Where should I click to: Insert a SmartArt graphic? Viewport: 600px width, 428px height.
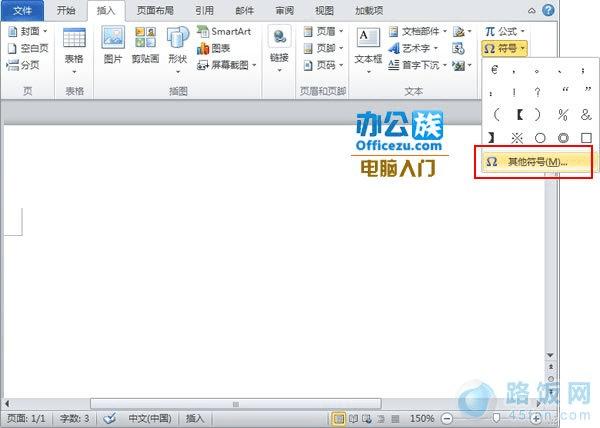(x=224, y=31)
